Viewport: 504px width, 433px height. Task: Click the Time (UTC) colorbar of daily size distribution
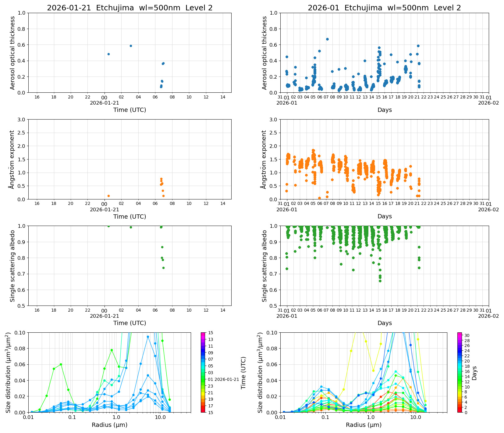[203, 372]
